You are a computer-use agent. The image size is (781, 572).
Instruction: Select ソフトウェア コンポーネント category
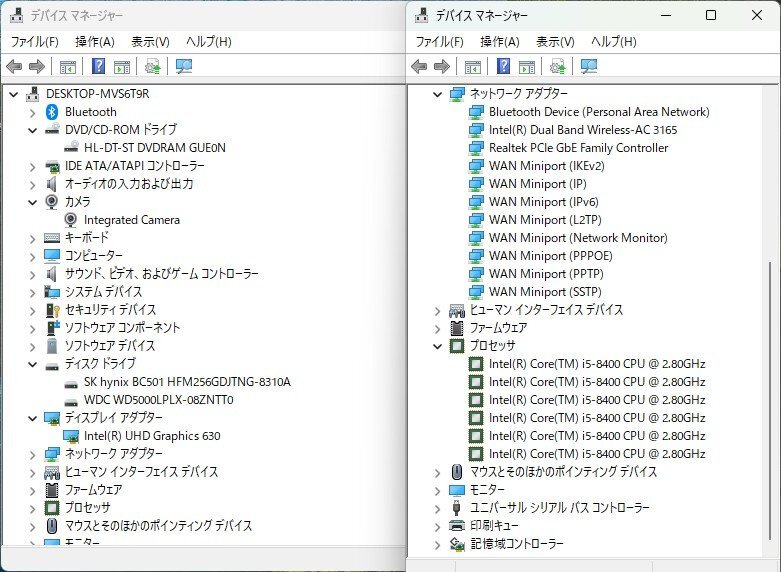[x=122, y=328]
